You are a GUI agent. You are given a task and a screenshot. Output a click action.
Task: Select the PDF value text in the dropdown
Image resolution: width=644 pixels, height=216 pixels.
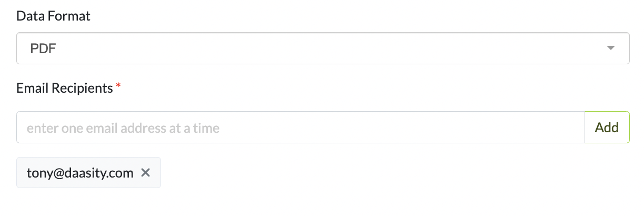43,49
